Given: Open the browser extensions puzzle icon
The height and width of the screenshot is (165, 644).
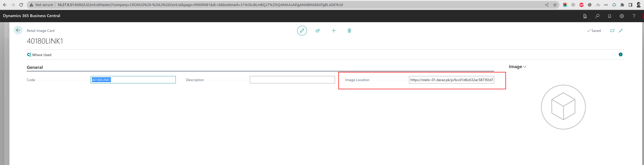Looking at the screenshot, I should pyautogui.click(x=622, y=5).
